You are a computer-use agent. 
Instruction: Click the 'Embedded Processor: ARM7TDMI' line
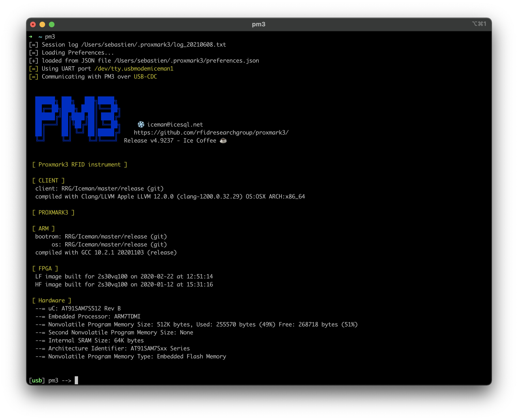[88, 317]
